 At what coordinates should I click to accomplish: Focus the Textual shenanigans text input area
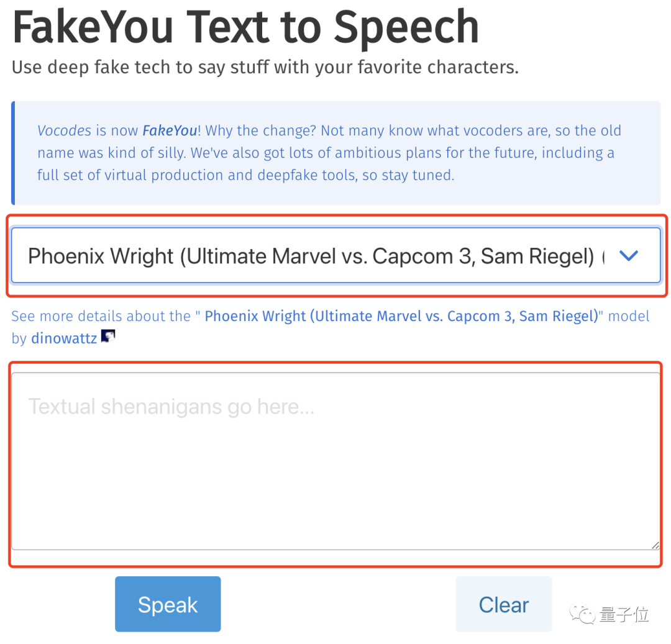click(335, 461)
